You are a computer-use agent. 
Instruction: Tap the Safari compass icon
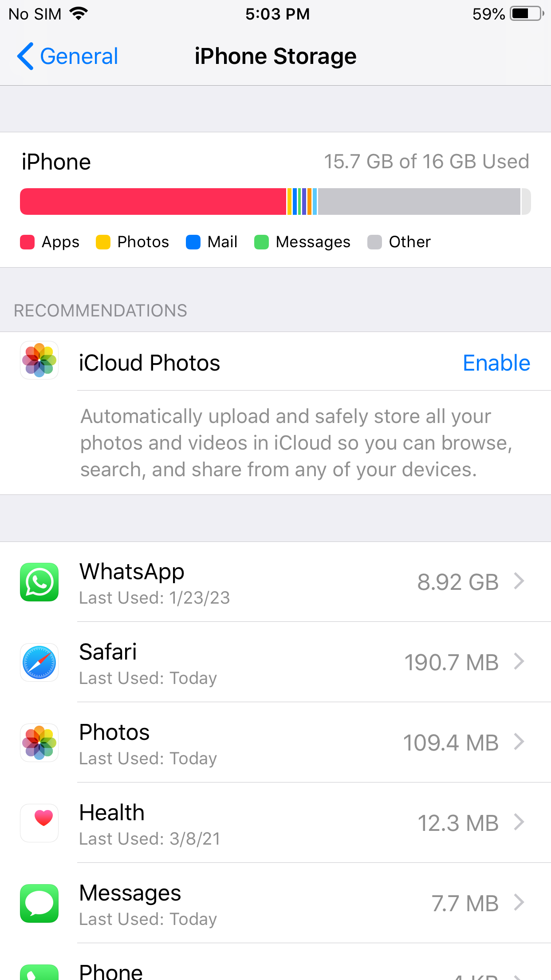[39, 662]
